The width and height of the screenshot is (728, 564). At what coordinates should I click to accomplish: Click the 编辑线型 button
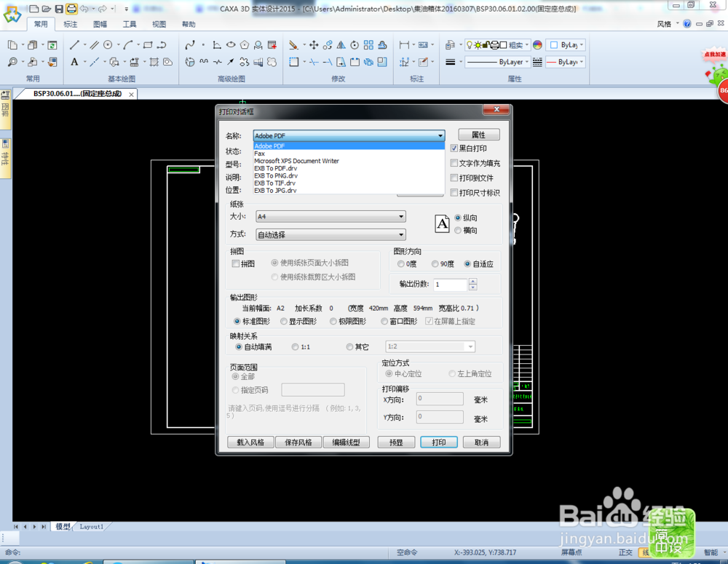(346, 442)
